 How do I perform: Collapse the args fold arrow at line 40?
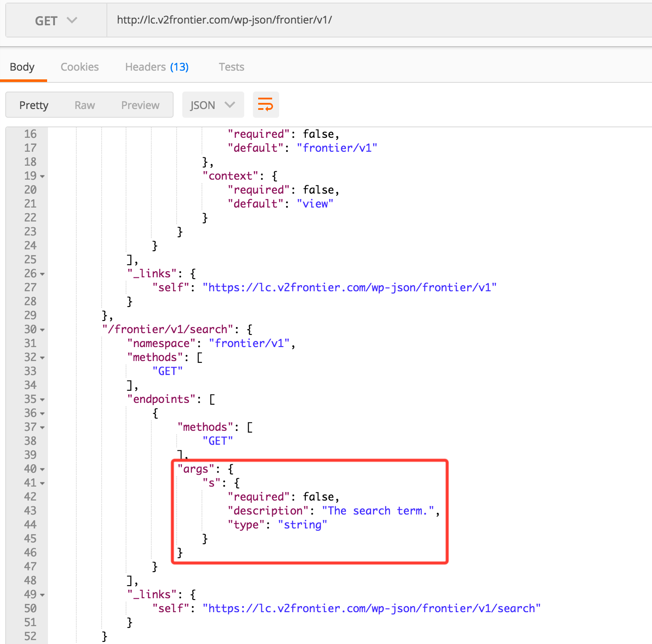(42, 470)
